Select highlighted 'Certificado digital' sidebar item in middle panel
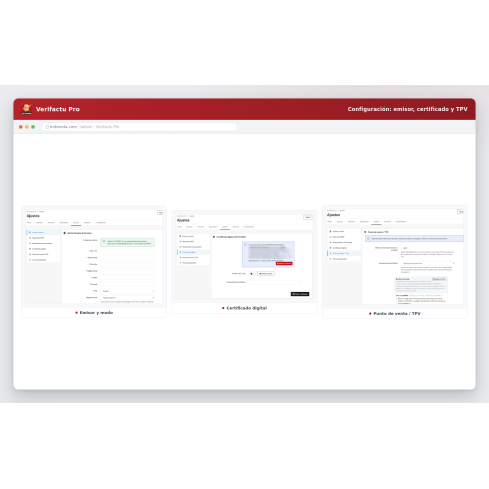489x489 pixels. [x=193, y=252]
